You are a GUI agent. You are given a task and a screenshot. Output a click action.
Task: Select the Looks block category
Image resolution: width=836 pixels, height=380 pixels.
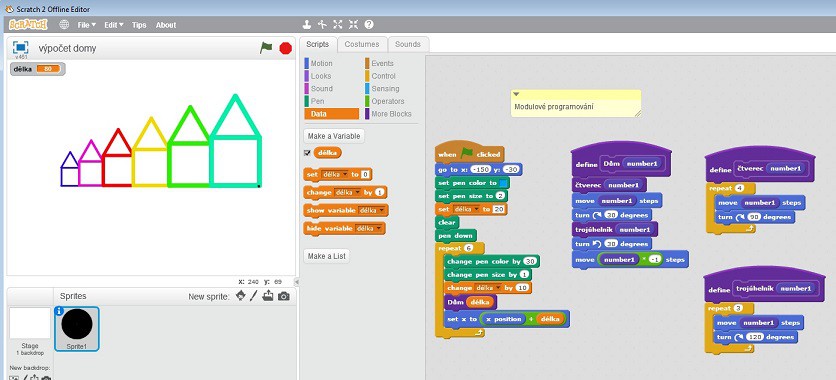coord(321,76)
